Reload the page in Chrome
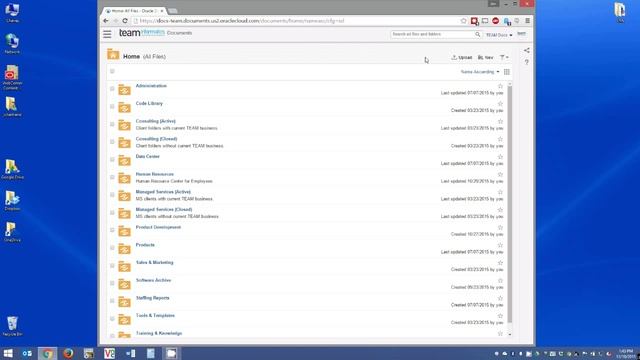 125,20
